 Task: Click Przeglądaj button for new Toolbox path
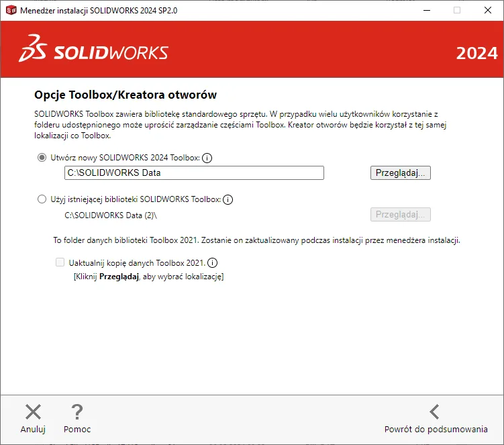pos(400,172)
